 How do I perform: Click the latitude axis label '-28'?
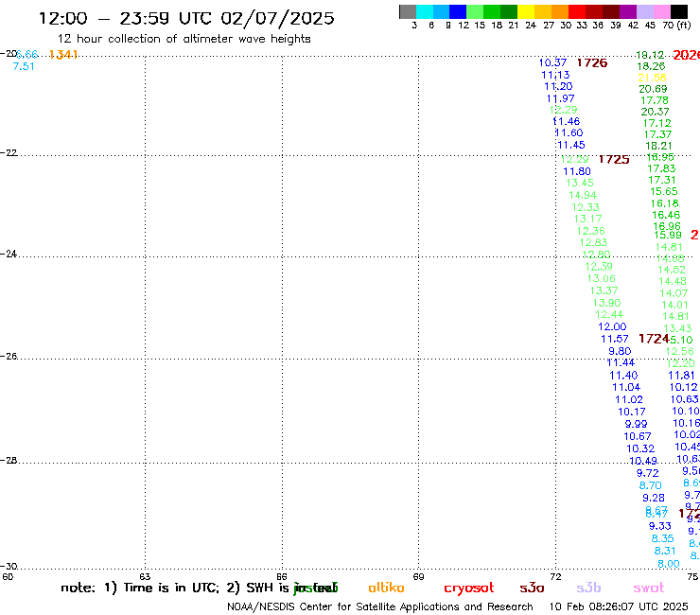point(9,461)
